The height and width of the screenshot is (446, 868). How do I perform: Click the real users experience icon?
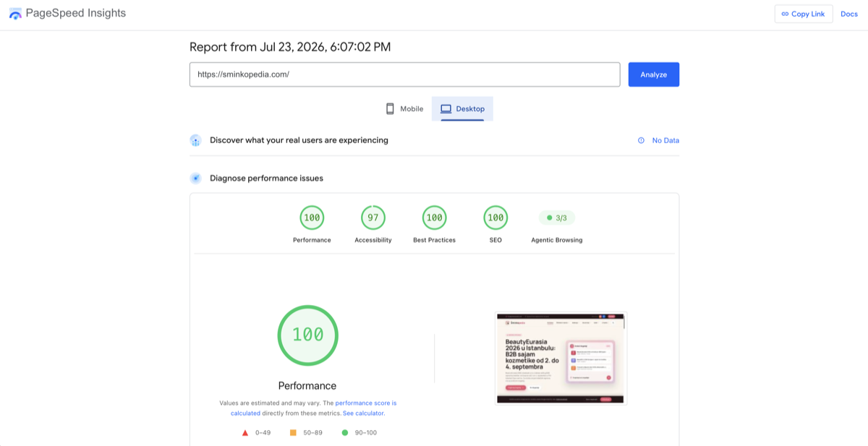(x=195, y=140)
